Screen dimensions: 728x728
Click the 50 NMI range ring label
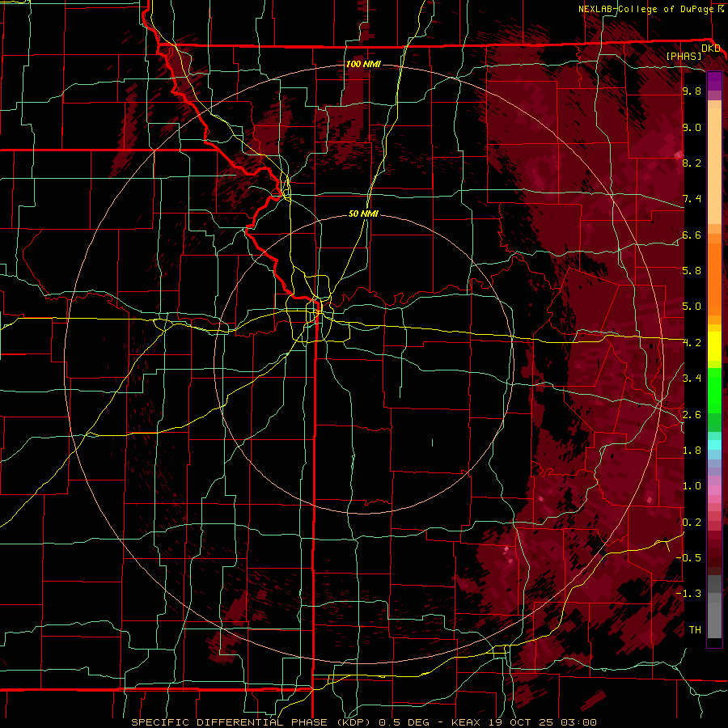pyautogui.click(x=363, y=214)
